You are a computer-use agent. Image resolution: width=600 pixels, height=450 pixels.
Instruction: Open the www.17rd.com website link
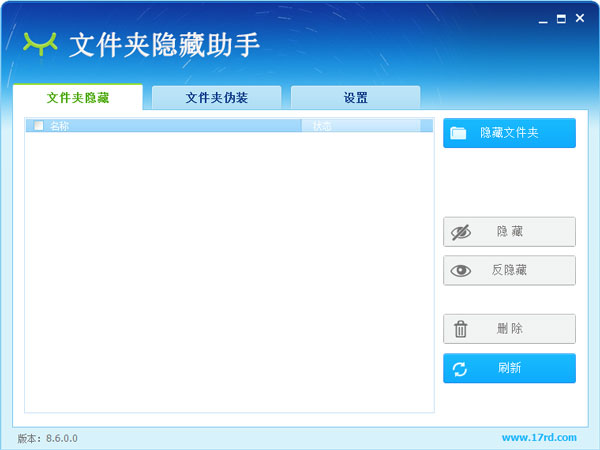click(538, 437)
